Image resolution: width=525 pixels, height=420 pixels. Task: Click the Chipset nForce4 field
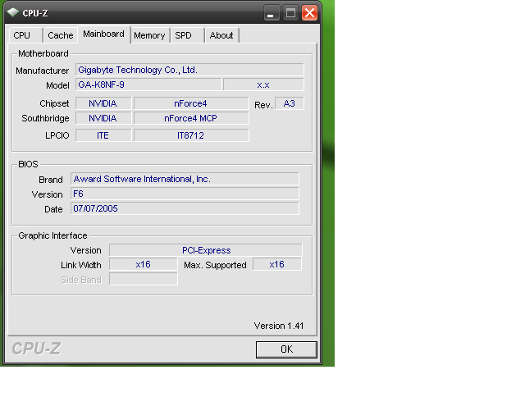[x=190, y=103]
